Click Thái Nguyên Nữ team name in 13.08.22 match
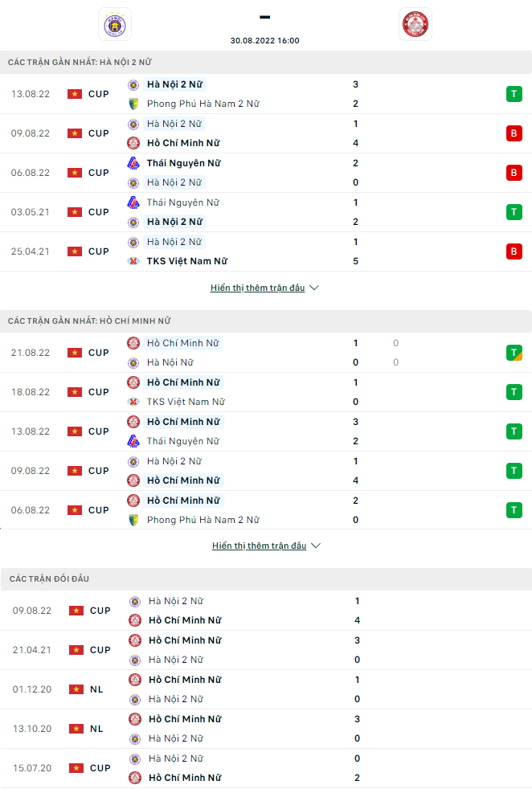Viewport: 532px width, 789px height. 182,441
